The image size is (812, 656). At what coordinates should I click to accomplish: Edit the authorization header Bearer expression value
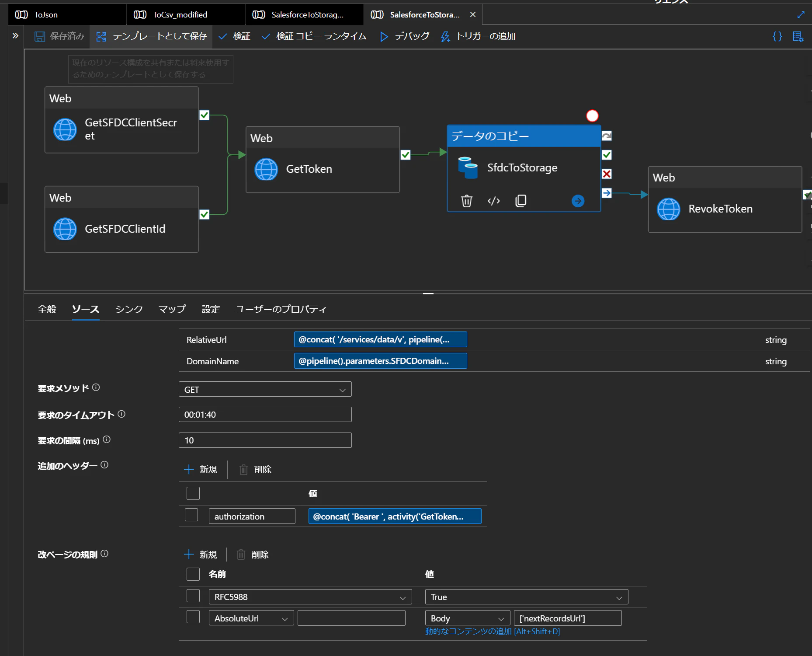[395, 516]
